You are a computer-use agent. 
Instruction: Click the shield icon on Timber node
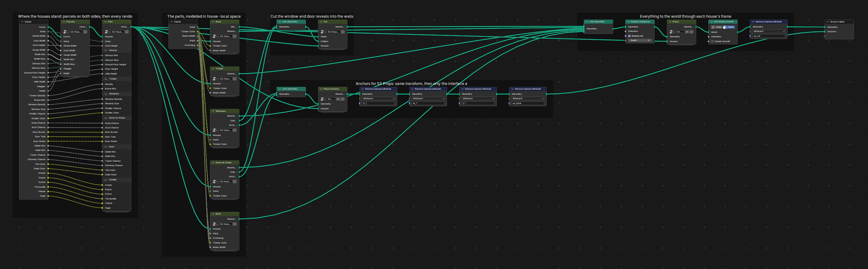tap(234, 79)
